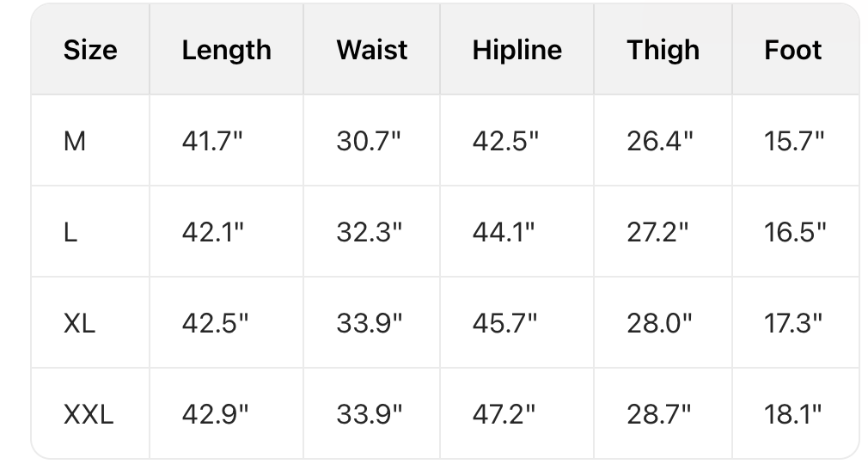
Task: Select the M size row label
Action: (75, 141)
